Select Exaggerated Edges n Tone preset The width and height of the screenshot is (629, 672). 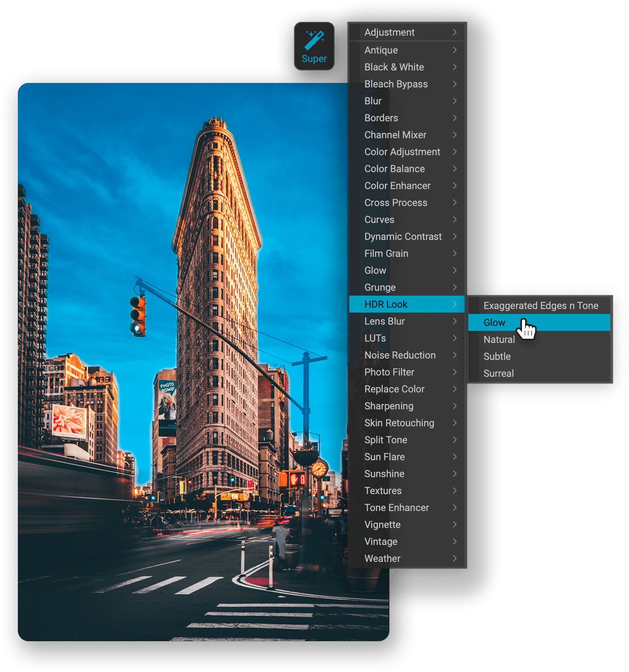pos(541,305)
